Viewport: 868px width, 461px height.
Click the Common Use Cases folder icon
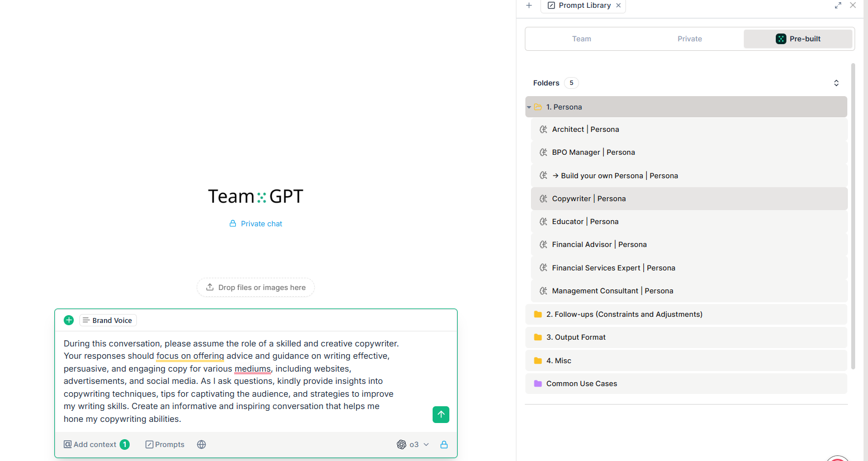(538, 384)
